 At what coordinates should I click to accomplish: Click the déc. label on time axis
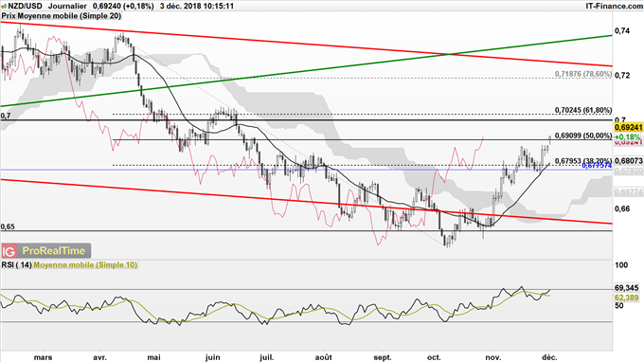[x=549, y=357]
